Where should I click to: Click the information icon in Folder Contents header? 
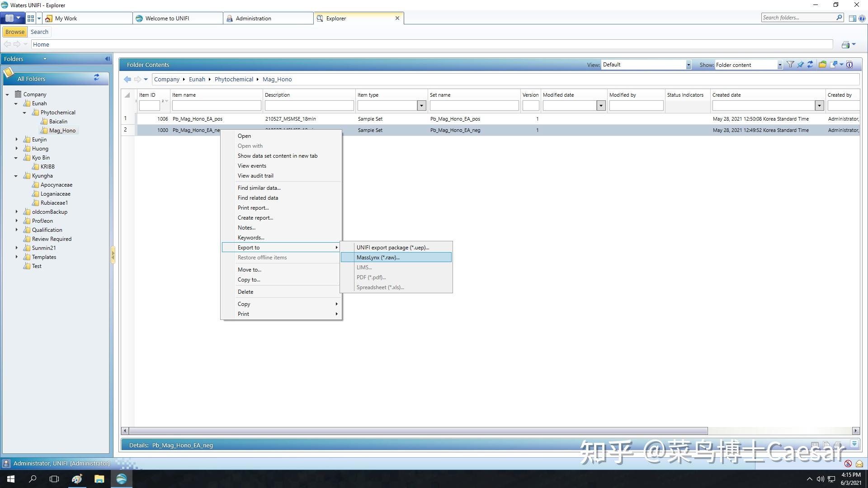click(849, 65)
